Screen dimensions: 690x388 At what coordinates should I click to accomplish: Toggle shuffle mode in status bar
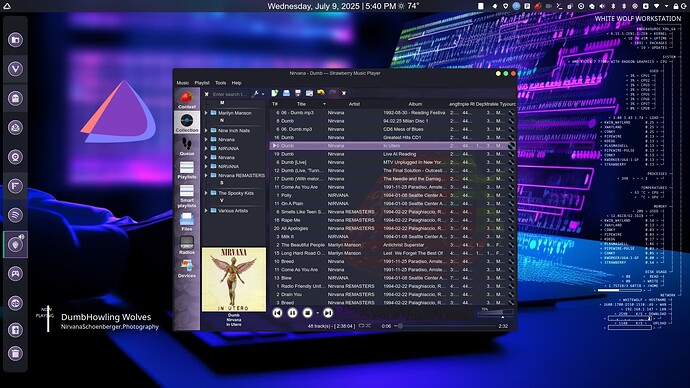(368, 326)
